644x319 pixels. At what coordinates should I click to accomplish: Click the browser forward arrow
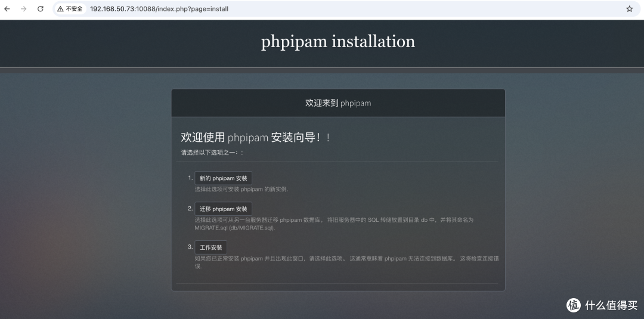[x=23, y=8]
